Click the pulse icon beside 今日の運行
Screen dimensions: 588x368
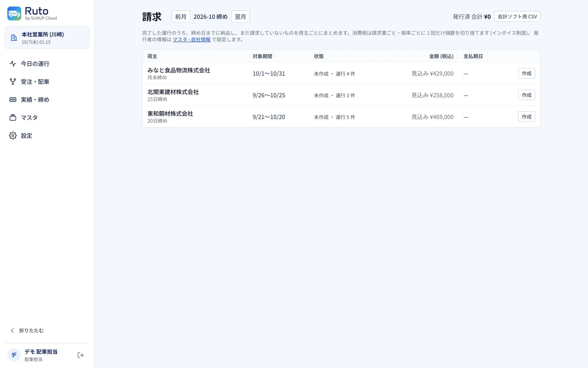tap(13, 64)
